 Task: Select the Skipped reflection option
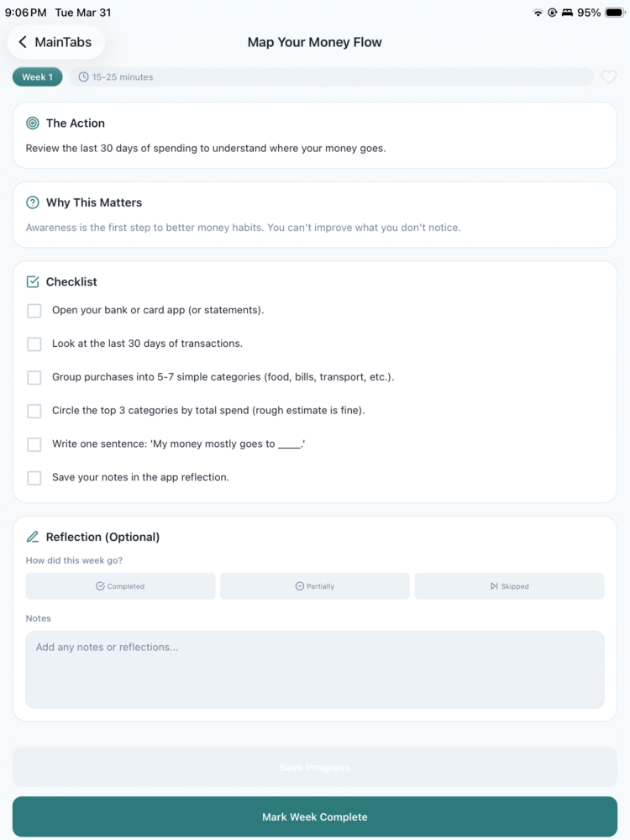509,586
